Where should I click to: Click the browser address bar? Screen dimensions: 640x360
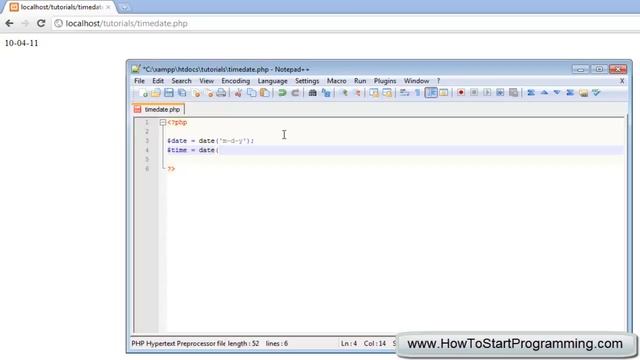pos(347,23)
